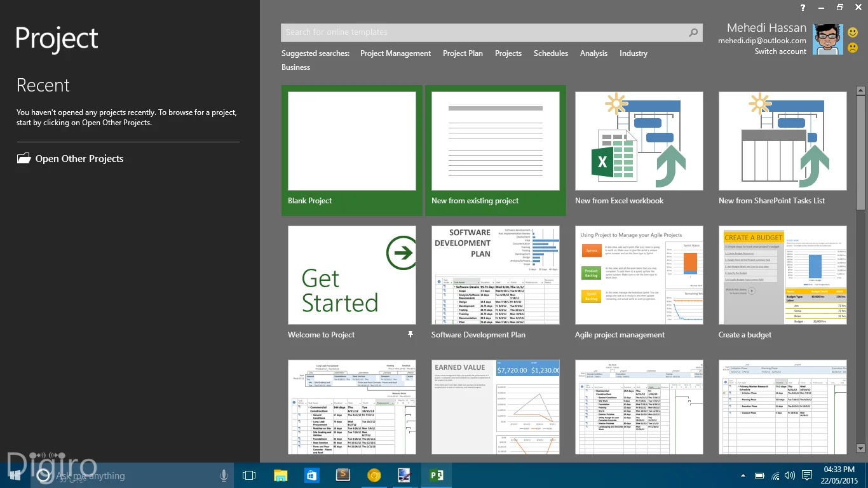Create a Blank Project
This screenshot has height=488, width=868.
click(352, 151)
